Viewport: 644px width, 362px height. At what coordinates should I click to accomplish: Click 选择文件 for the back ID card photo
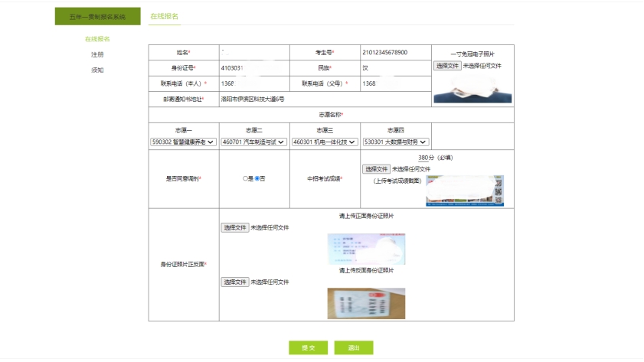click(x=235, y=282)
